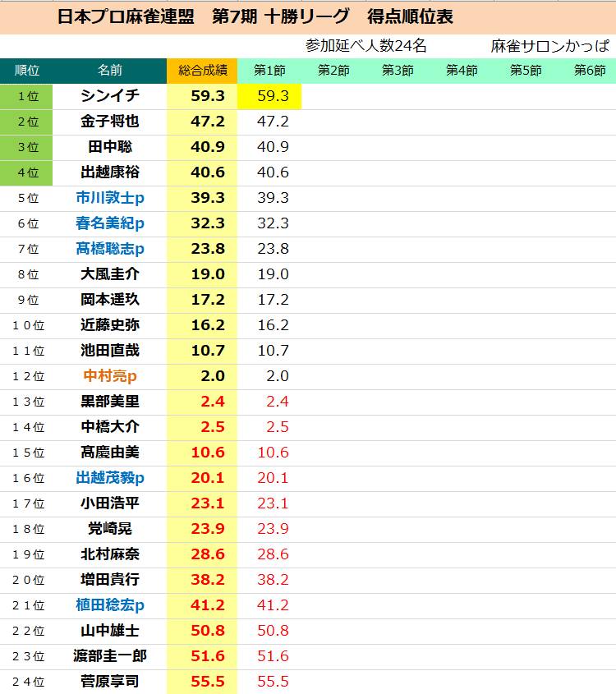Click the 12位 rank cell
Screen dimensions: 616x694
[28, 376]
